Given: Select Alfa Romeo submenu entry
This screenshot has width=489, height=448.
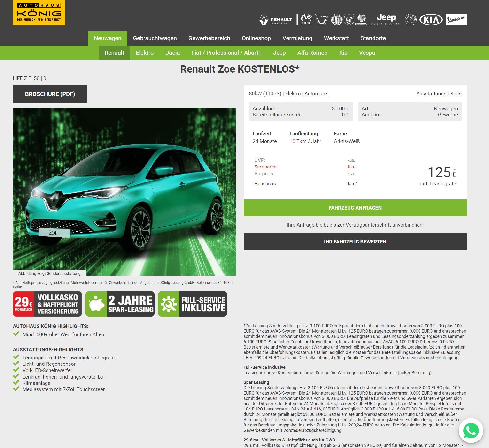Looking at the screenshot, I should 312,53.
